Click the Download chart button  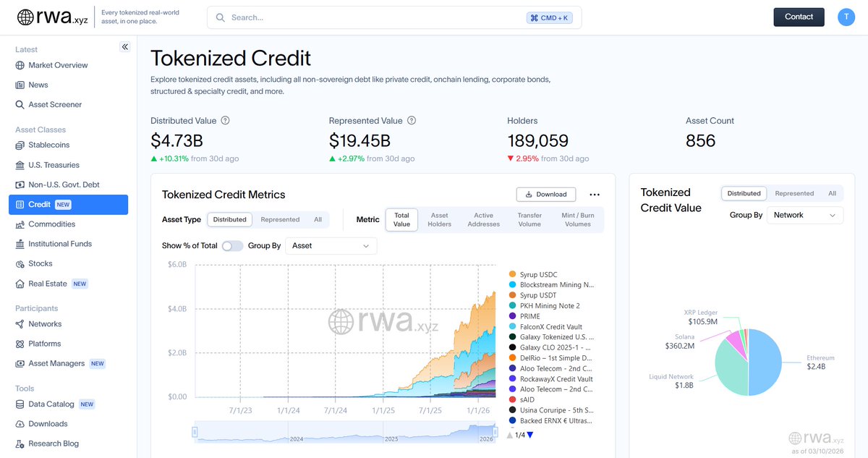click(x=546, y=195)
